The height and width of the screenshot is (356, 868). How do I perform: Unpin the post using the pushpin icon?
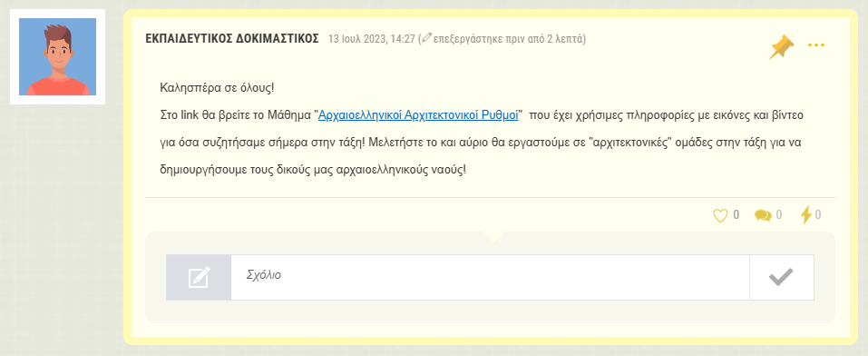[x=782, y=46]
